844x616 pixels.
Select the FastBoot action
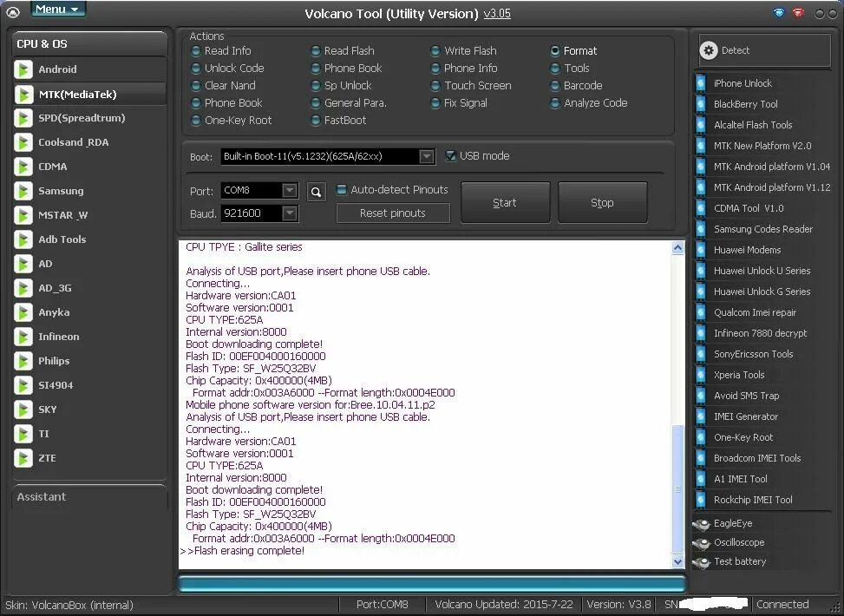pos(338,121)
